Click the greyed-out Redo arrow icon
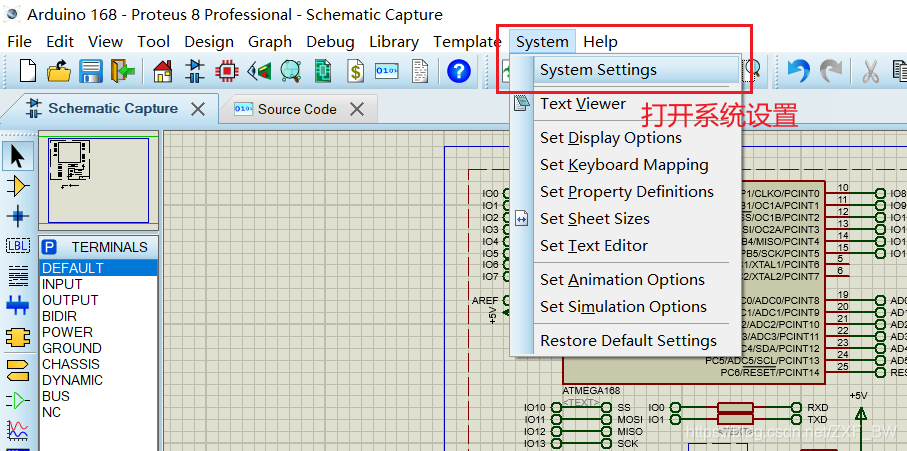 pos(831,71)
